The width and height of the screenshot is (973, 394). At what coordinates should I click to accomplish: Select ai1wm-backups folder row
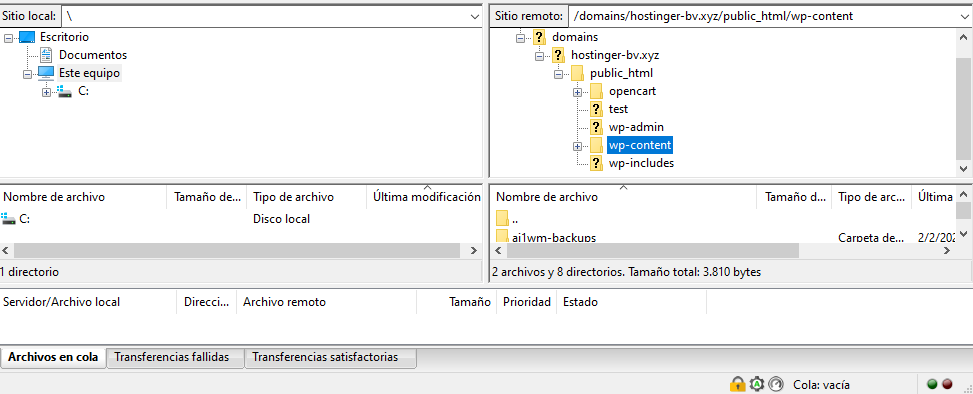click(724, 237)
